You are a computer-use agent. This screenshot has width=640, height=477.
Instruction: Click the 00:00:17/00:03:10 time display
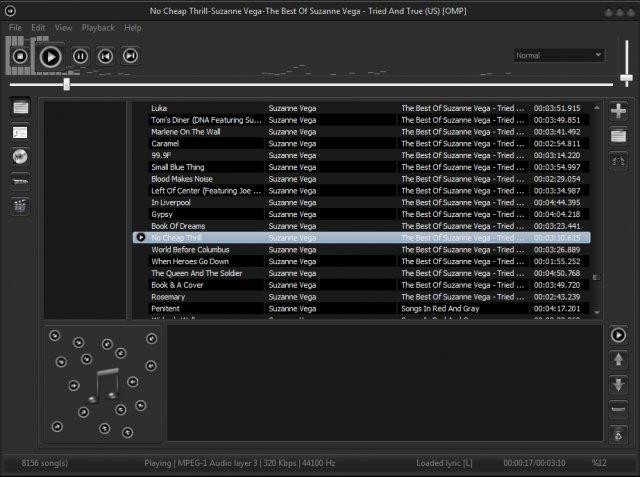[x=534, y=463]
